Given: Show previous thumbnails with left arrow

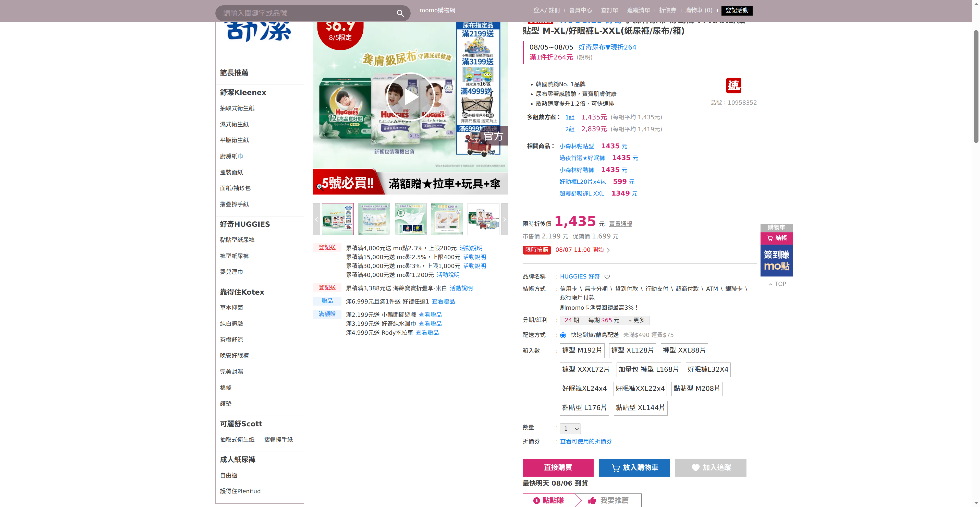Looking at the screenshot, I should coord(316,219).
